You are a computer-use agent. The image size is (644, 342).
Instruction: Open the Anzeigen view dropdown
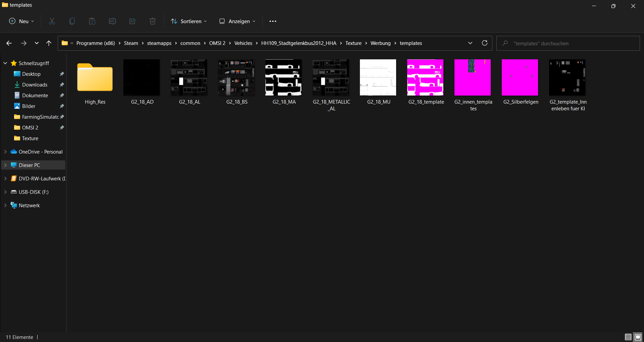pyautogui.click(x=237, y=21)
